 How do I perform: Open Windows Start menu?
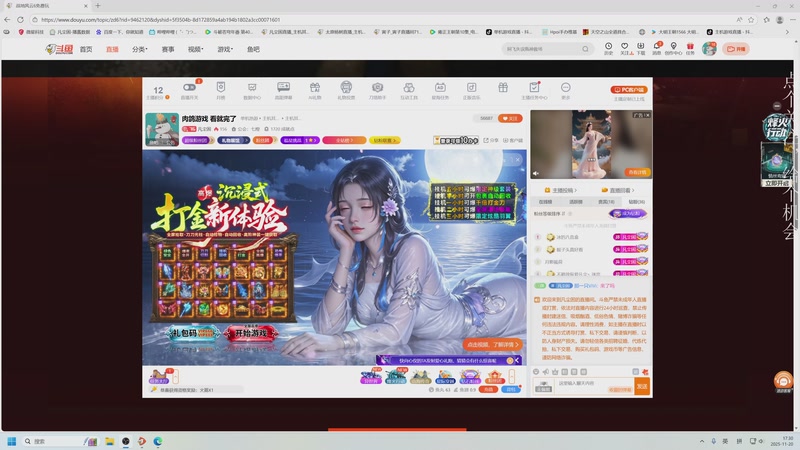tap(12, 441)
